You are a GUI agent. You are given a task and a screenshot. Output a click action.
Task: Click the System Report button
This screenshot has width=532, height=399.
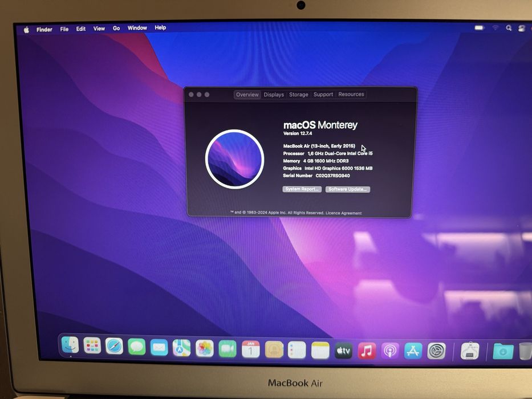click(x=302, y=189)
